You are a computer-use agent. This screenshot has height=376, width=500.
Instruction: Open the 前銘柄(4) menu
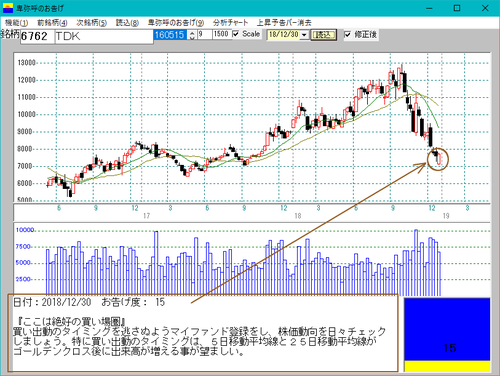52,23
